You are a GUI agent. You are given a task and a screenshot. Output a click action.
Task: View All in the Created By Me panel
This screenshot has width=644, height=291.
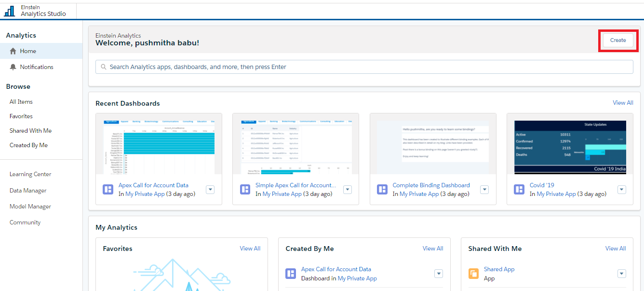[x=433, y=249]
